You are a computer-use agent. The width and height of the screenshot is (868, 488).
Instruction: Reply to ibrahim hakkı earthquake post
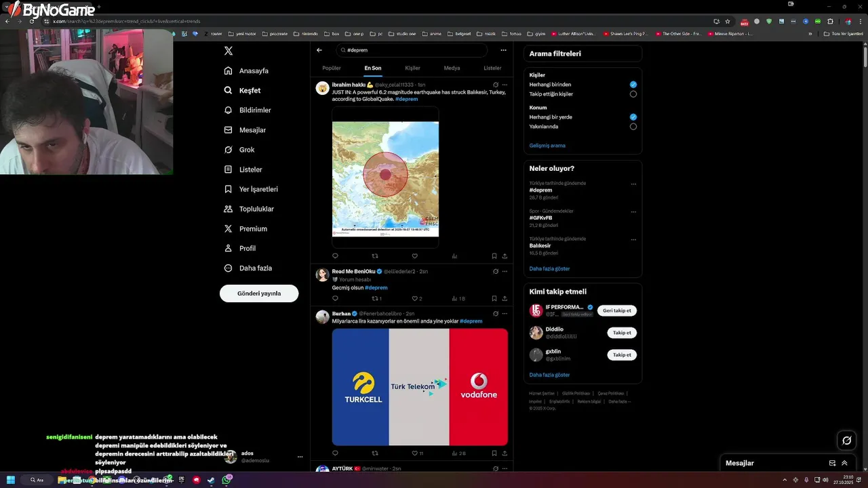coord(335,256)
